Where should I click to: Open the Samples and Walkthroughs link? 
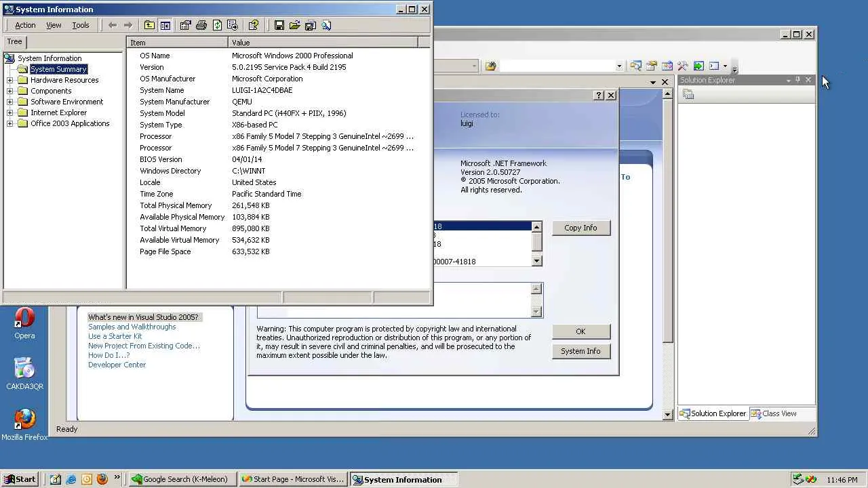132,327
